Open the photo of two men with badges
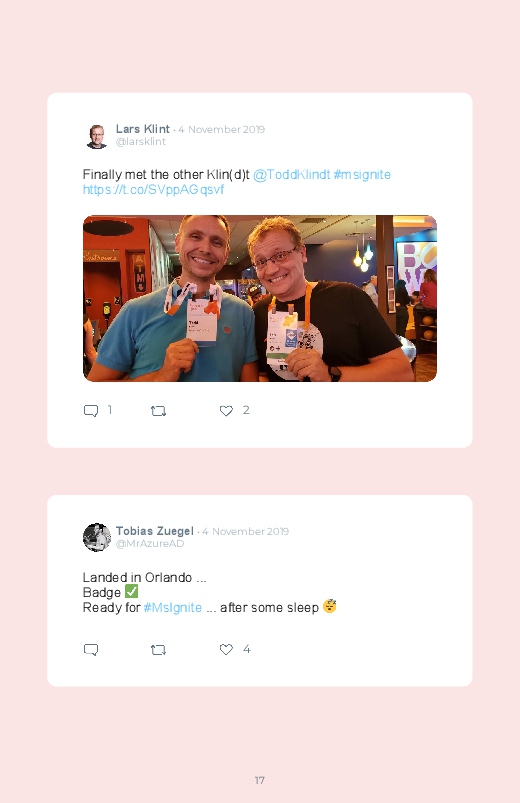The image size is (520, 803). tap(260, 298)
